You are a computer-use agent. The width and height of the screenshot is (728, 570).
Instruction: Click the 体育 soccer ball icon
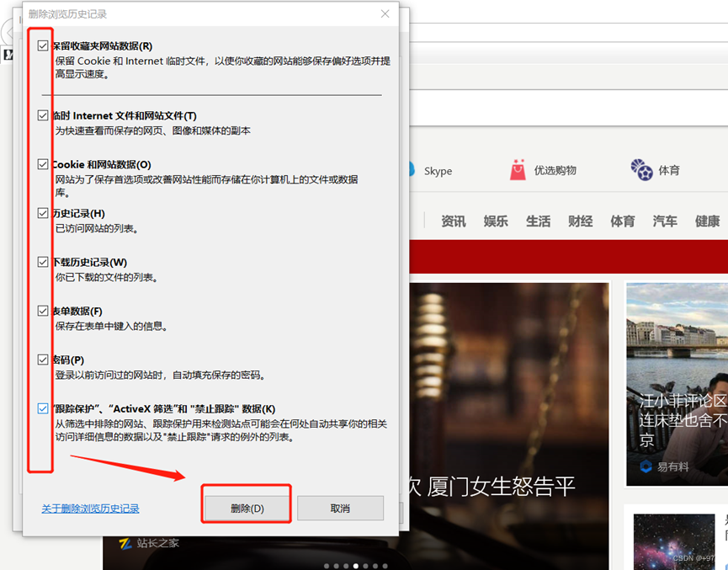641,169
